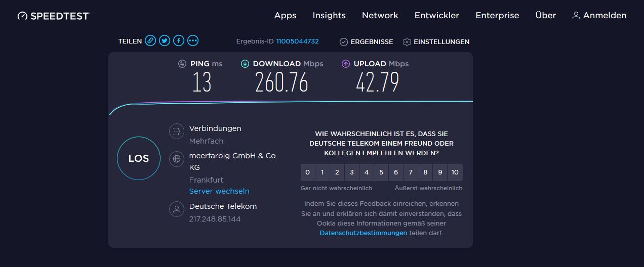Click the Deutsche Telekom user icon
This screenshot has height=267, width=644.
[177, 209]
